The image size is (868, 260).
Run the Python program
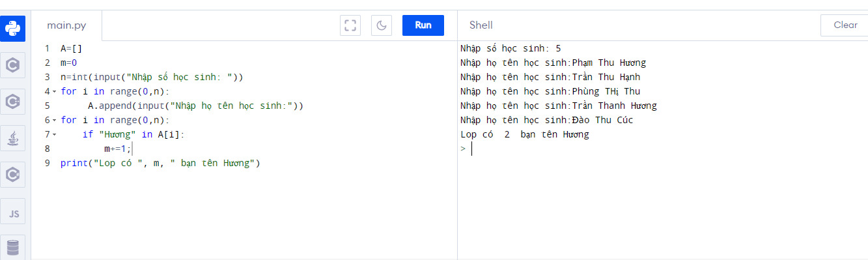pos(423,25)
